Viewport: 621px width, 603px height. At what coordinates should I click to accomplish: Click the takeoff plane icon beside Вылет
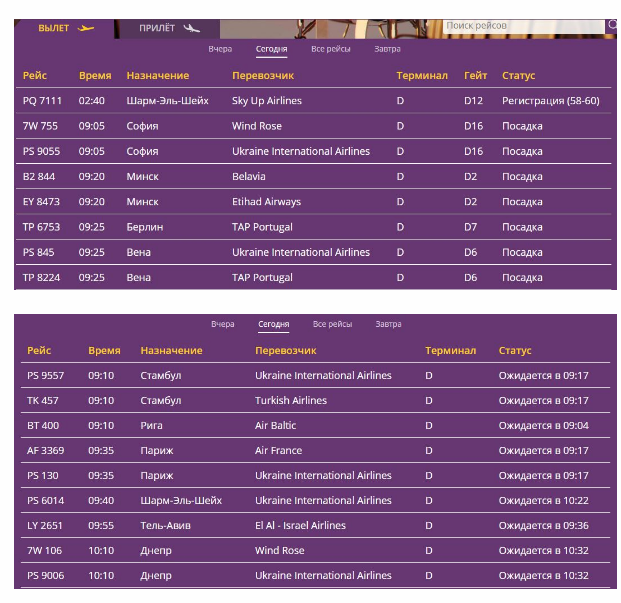[86, 28]
